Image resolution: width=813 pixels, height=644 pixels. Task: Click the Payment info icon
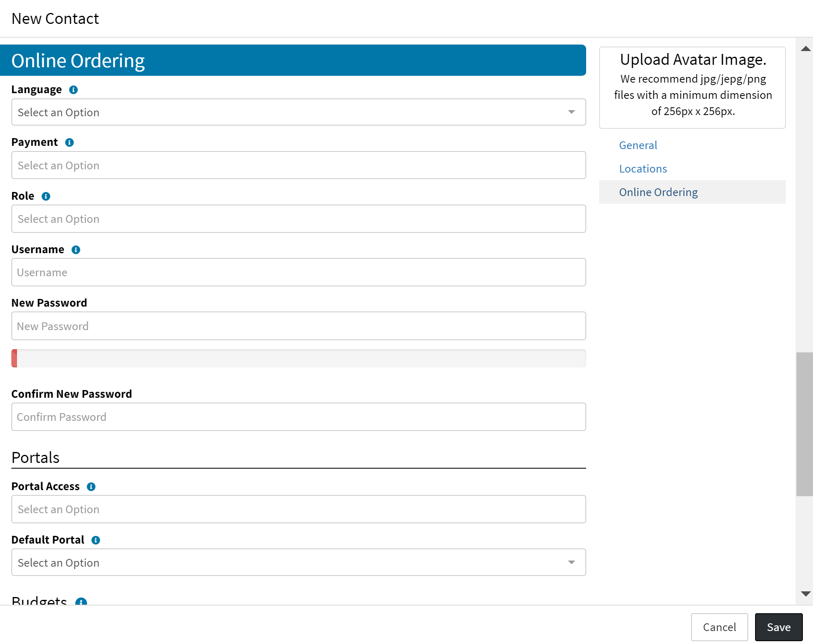coord(69,143)
